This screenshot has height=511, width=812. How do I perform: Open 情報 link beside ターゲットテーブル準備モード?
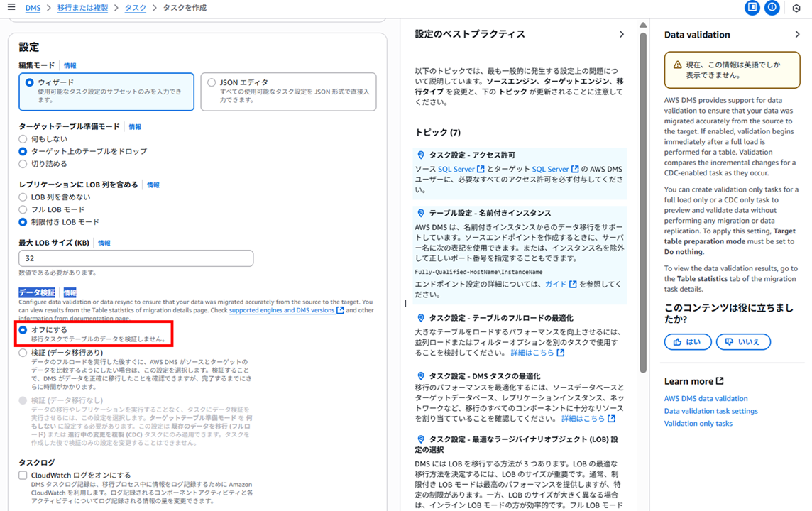(x=135, y=127)
